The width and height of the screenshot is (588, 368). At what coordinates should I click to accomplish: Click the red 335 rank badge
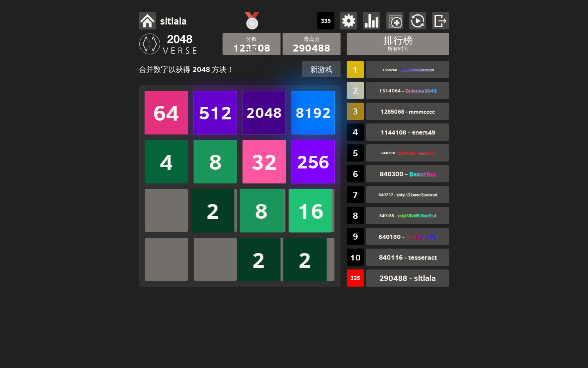[x=355, y=278]
